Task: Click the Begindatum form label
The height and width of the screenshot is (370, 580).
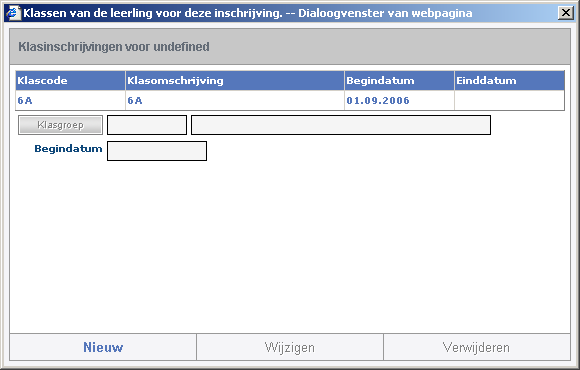Action: pyautogui.click(x=68, y=149)
